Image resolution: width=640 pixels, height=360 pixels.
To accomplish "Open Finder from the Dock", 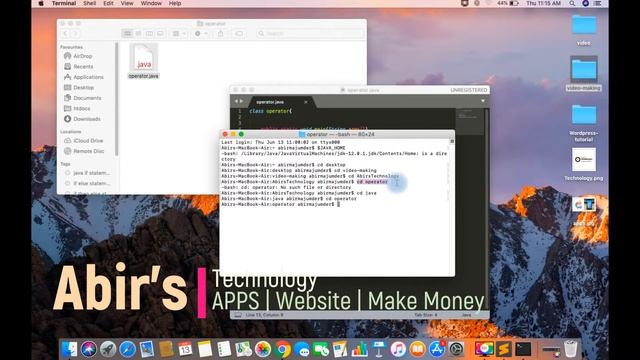I will coord(69,349).
